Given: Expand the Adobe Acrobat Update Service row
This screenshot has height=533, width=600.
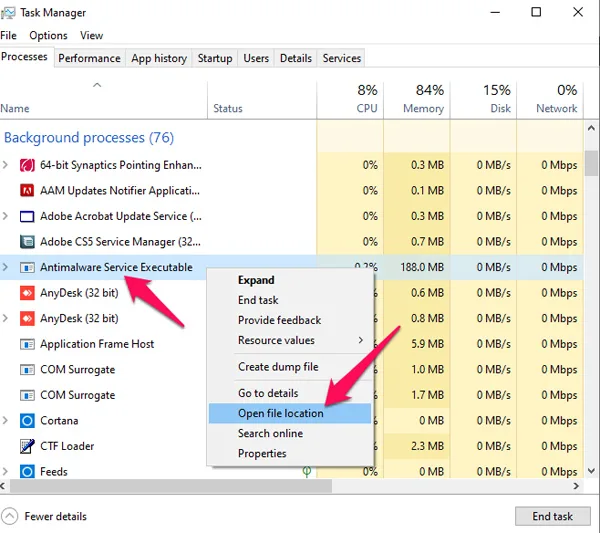Looking at the screenshot, I should (5, 216).
